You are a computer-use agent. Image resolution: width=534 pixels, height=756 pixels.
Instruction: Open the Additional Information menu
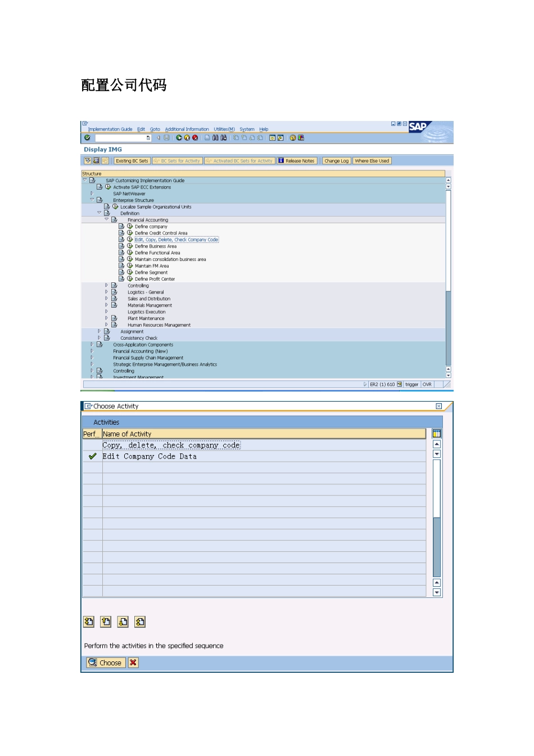[187, 129]
